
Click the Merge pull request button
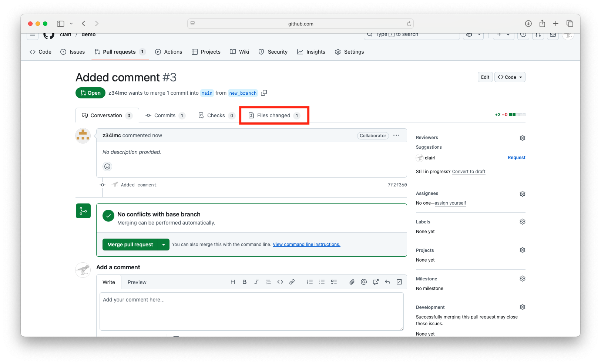coord(130,245)
